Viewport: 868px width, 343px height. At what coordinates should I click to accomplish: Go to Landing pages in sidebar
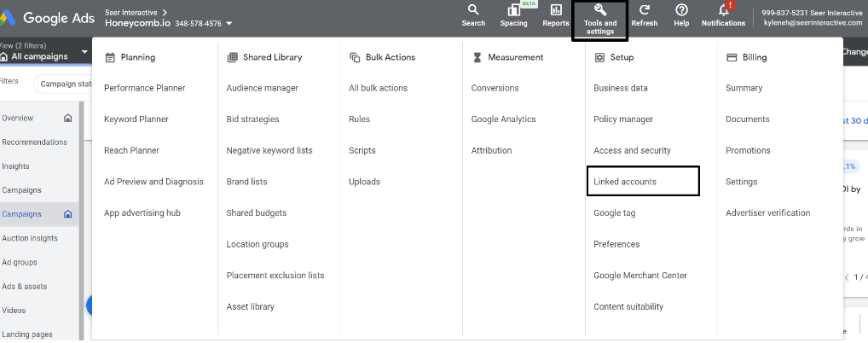(27, 334)
